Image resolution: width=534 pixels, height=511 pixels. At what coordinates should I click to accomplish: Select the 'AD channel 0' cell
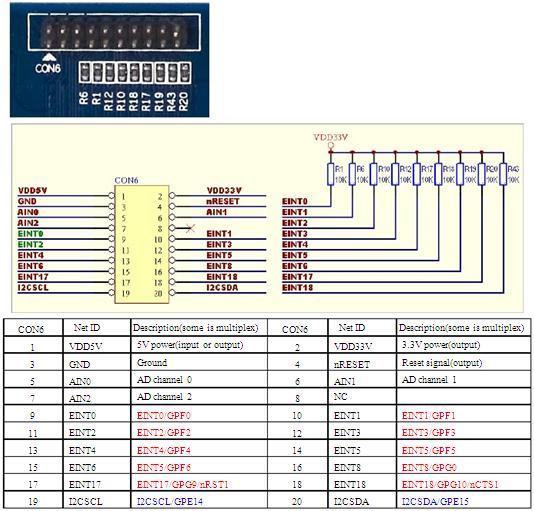(x=199, y=380)
